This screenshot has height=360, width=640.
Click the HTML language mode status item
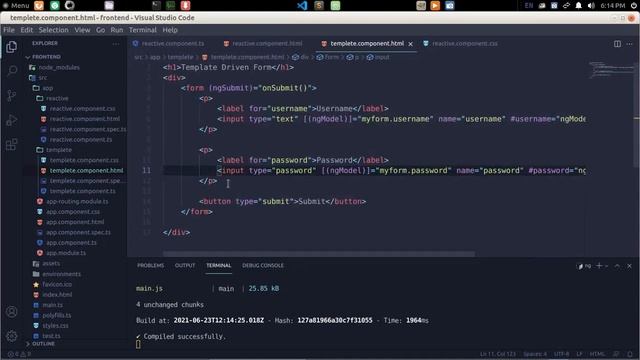(x=597, y=354)
